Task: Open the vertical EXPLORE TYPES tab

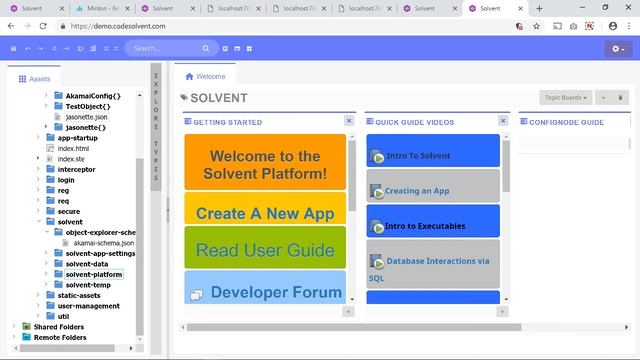Action: pyautogui.click(x=156, y=127)
